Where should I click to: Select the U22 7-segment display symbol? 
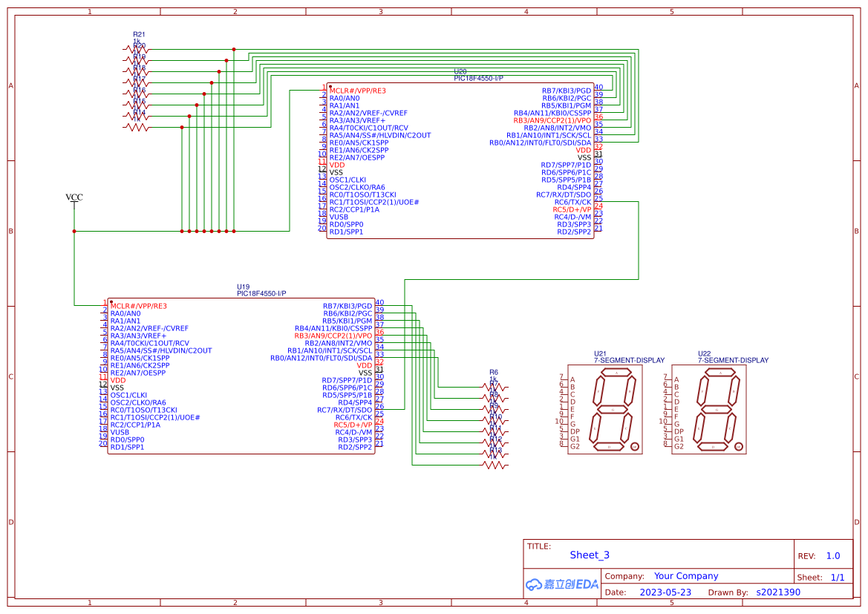709,408
